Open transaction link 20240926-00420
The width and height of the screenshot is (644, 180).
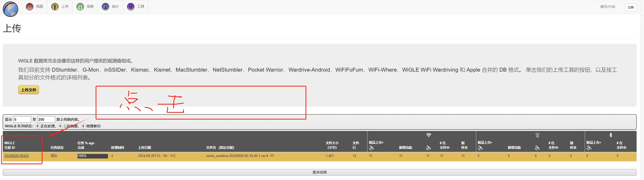click(16, 156)
